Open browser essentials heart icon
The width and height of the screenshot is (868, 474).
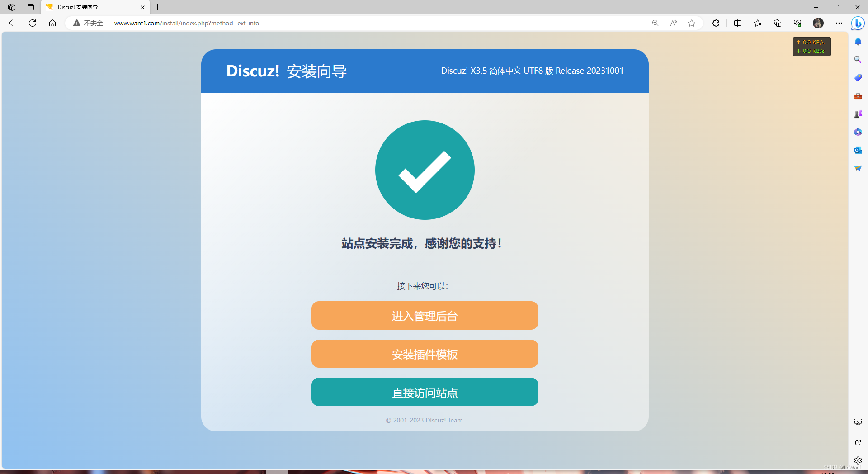(x=797, y=23)
